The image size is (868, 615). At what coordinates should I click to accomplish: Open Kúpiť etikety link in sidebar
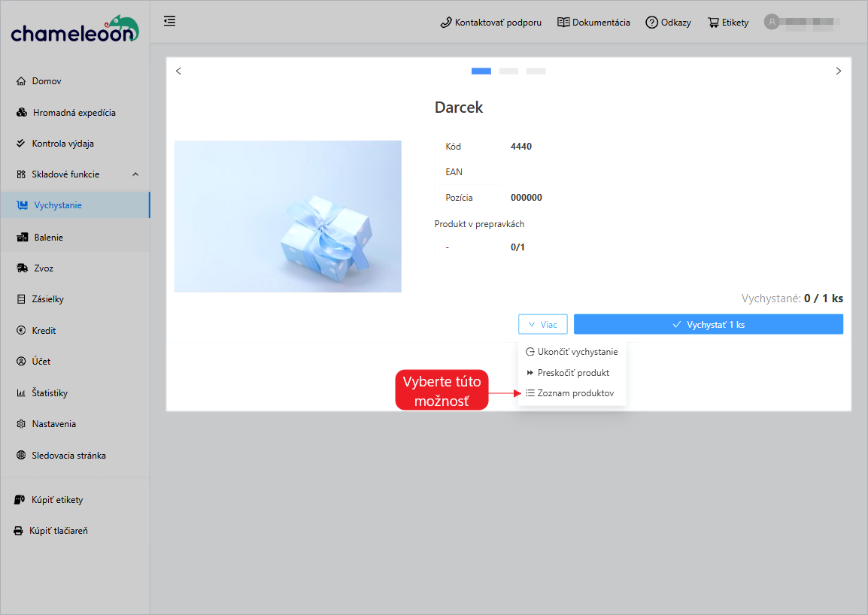(57, 500)
